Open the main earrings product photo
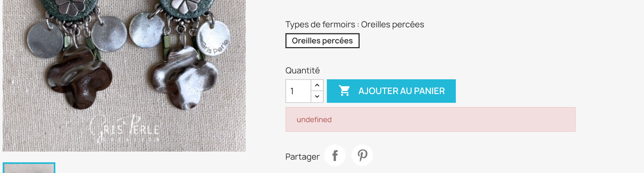 click(x=124, y=76)
